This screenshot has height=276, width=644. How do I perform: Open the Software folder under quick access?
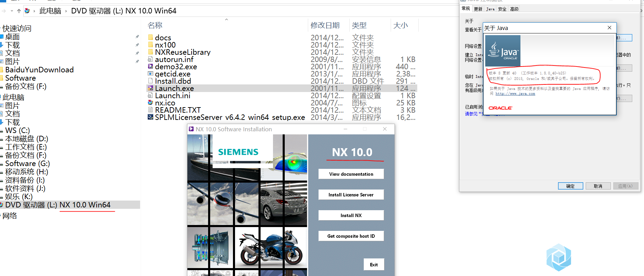click(x=20, y=78)
